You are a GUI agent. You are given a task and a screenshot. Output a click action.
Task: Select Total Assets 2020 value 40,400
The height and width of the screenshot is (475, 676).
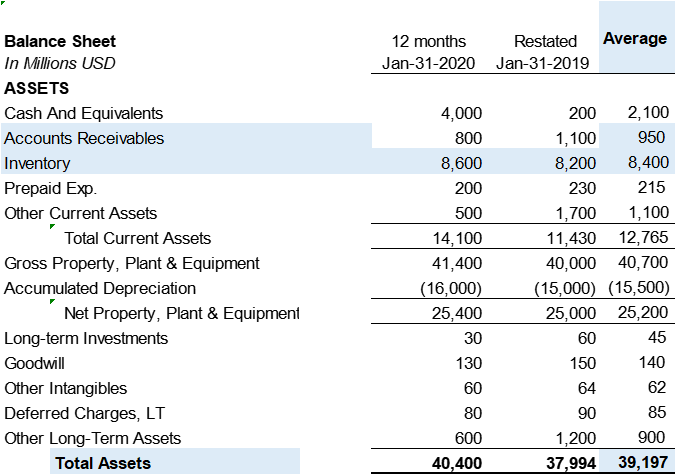(457, 463)
